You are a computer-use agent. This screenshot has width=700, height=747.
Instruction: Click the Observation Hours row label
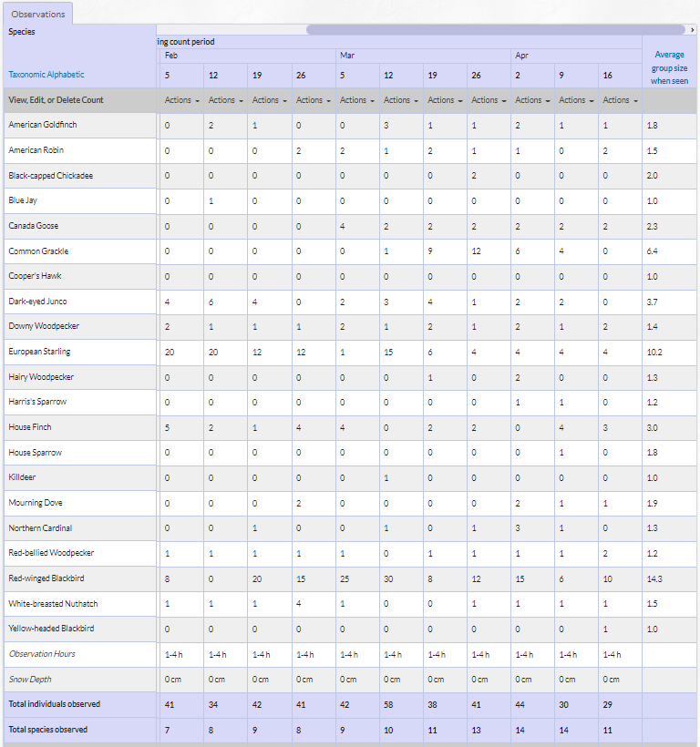(x=42, y=654)
